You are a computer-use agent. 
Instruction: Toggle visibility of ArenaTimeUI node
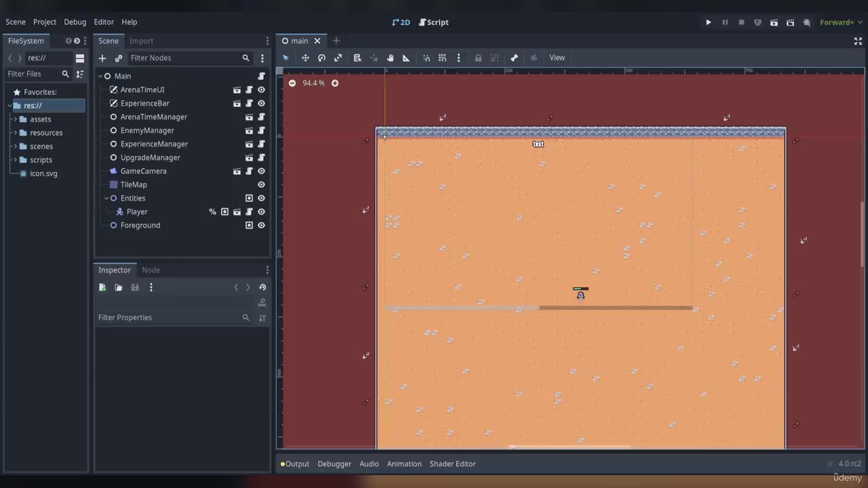[x=261, y=89]
